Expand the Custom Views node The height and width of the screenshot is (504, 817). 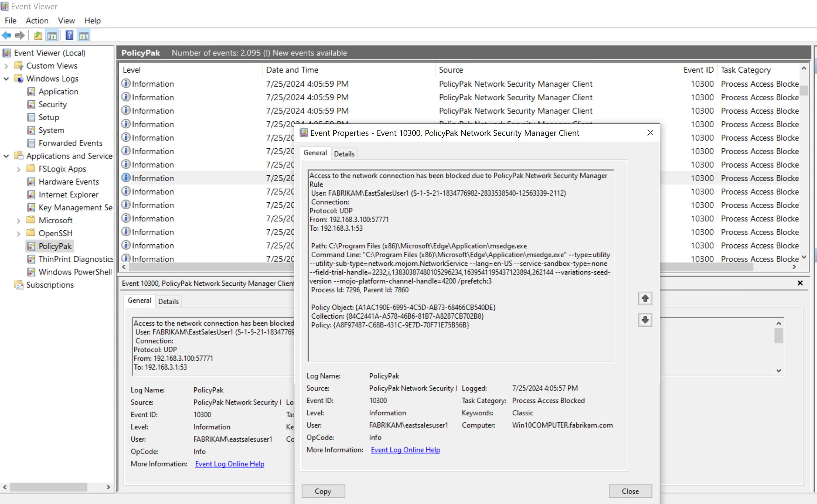click(6, 66)
